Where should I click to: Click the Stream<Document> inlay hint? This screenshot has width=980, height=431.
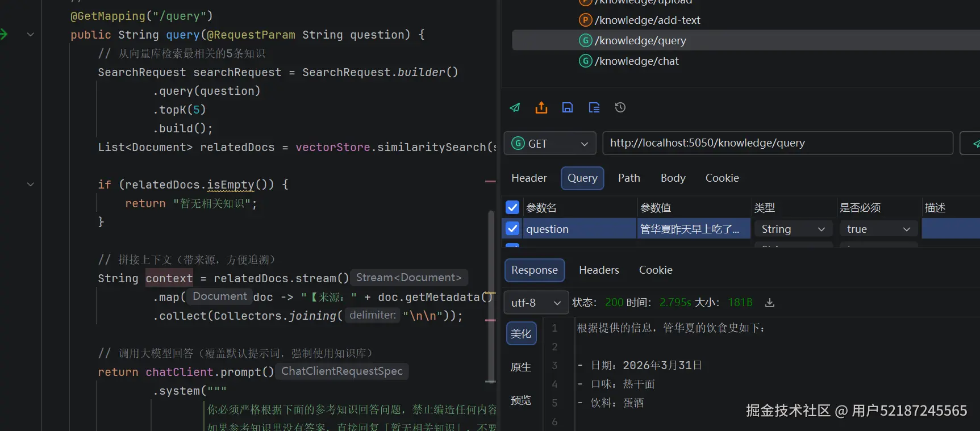pyautogui.click(x=409, y=278)
